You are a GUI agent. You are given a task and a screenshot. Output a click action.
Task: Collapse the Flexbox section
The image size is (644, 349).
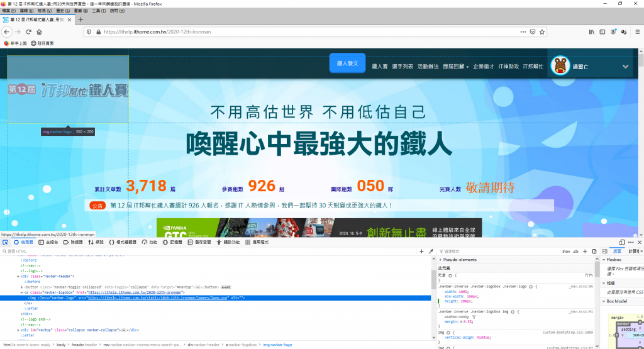point(604,260)
